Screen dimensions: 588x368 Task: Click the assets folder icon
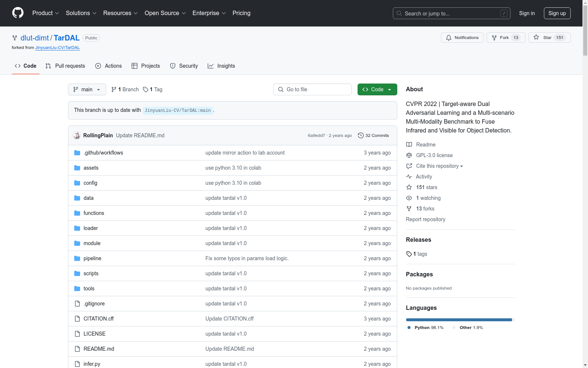[77, 168]
